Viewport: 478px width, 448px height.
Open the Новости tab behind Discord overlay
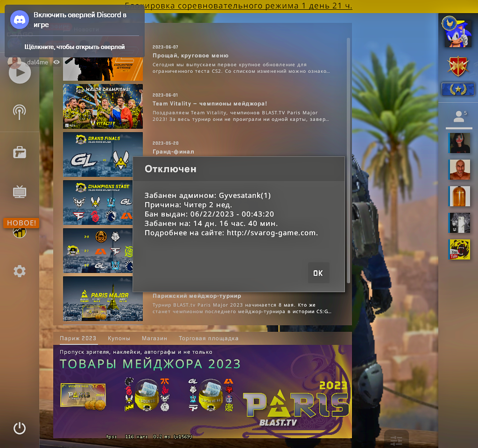point(86,29)
